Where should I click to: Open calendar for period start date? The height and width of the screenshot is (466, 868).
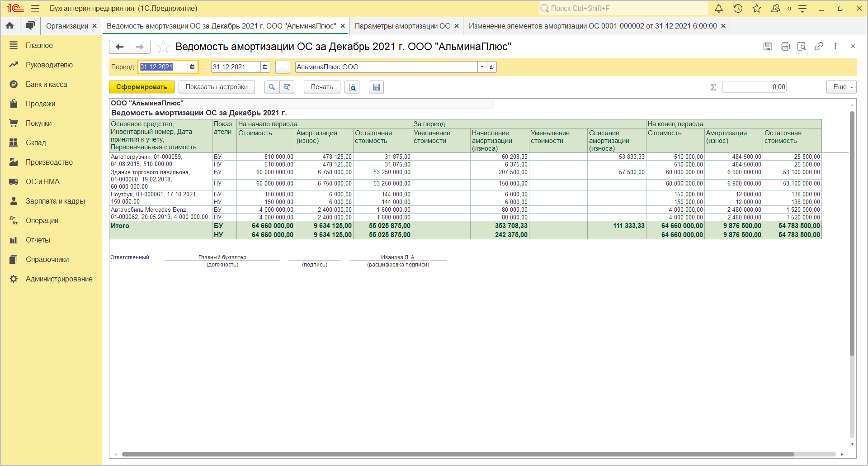(x=193, y=67)
